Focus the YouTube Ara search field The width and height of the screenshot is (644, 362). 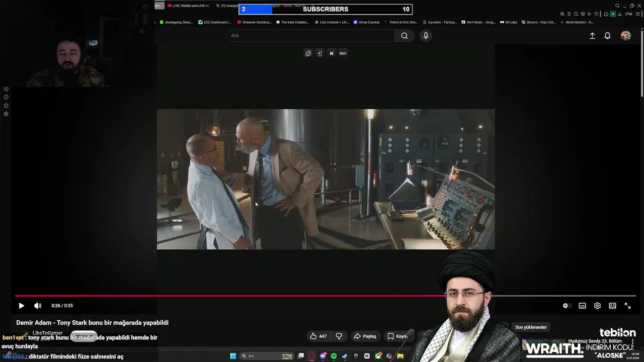pyautogui.click(x=310, y=36)
